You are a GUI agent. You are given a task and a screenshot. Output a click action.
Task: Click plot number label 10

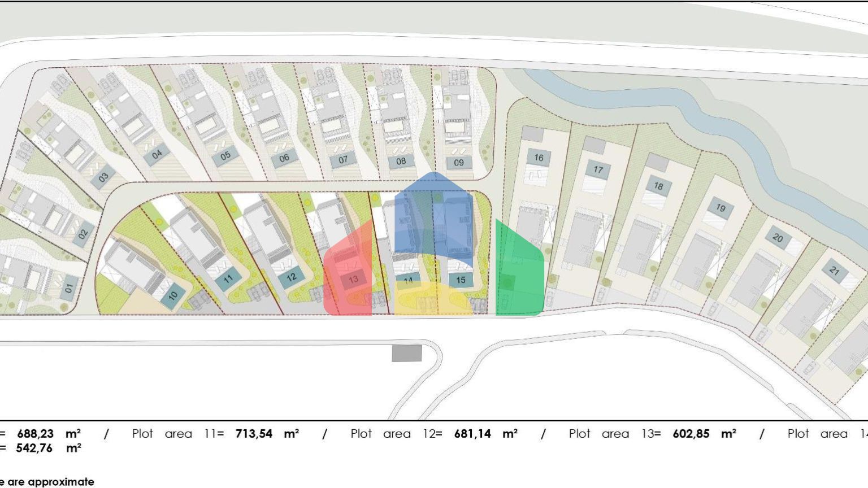click(x=173, y=295)
